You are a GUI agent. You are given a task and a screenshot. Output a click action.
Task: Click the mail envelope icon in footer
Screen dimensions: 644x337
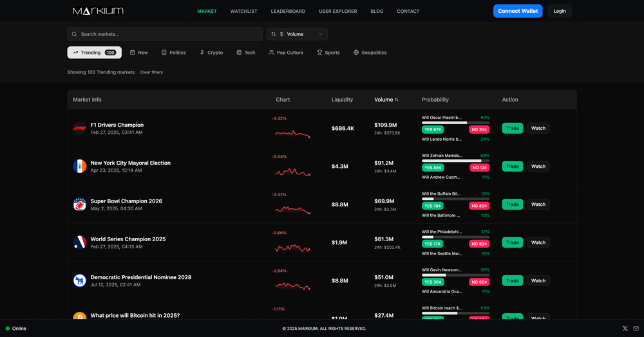coord(636,329)
